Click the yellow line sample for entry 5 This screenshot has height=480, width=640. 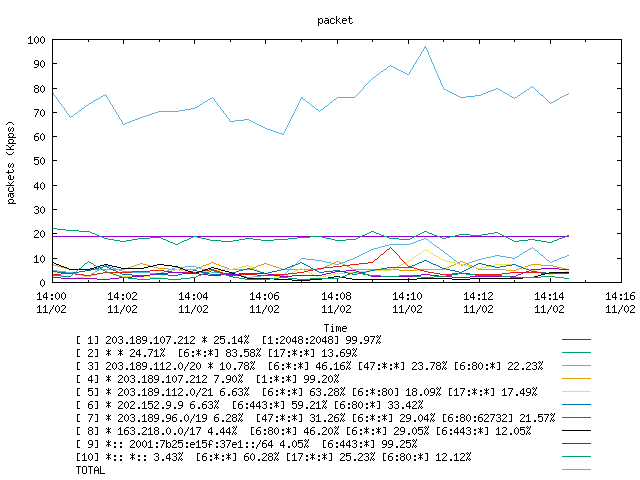576,392
